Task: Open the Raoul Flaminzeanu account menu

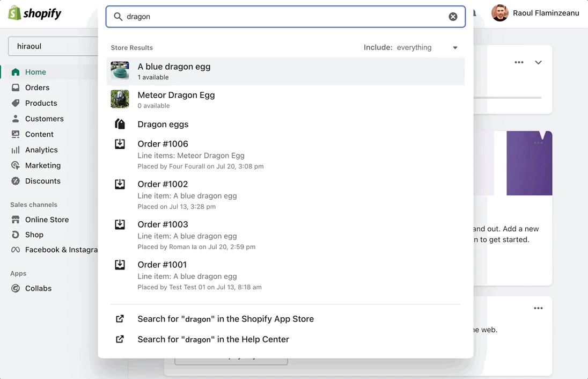Action: tap(535, 13)
